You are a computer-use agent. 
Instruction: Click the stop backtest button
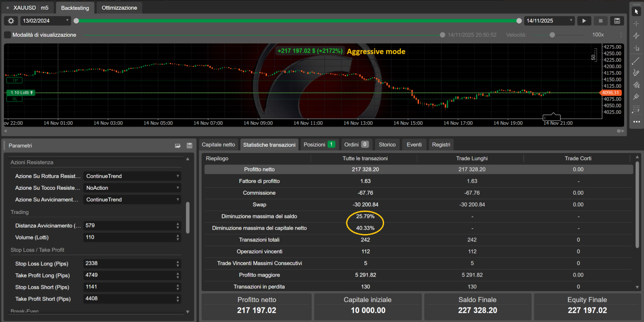[x=600, y=21]
